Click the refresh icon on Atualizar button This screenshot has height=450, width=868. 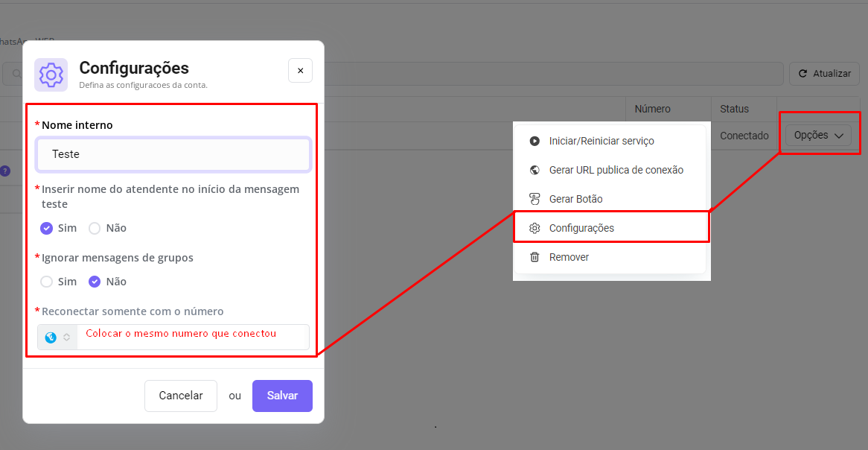[802, 74]
